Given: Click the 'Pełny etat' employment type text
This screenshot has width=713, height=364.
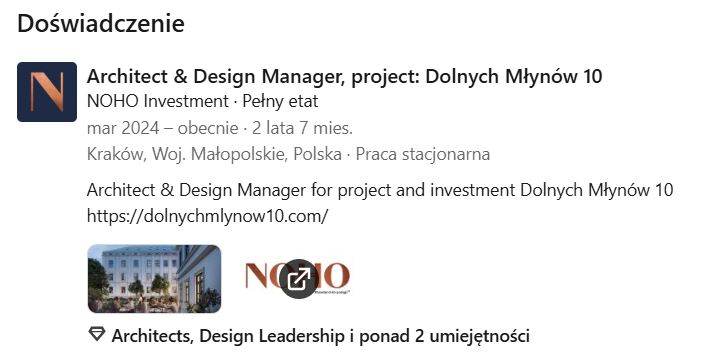Looking at the screenshot, I should click(280, 101).
